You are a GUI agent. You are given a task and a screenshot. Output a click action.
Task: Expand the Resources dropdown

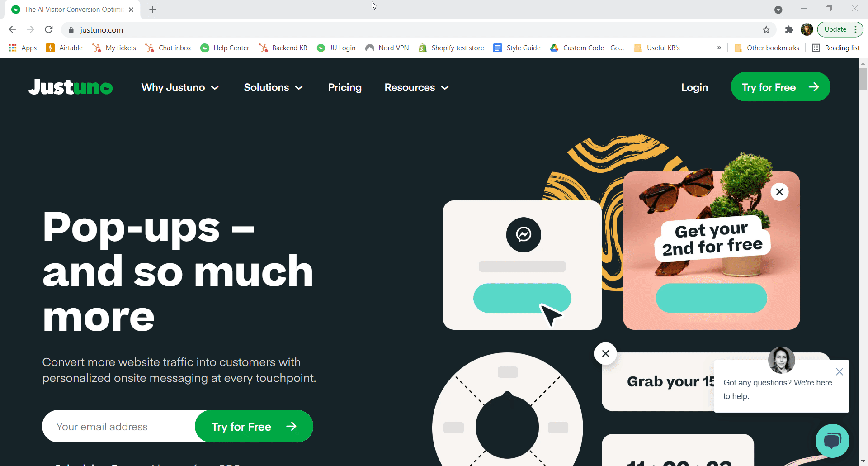pos(416,87)
